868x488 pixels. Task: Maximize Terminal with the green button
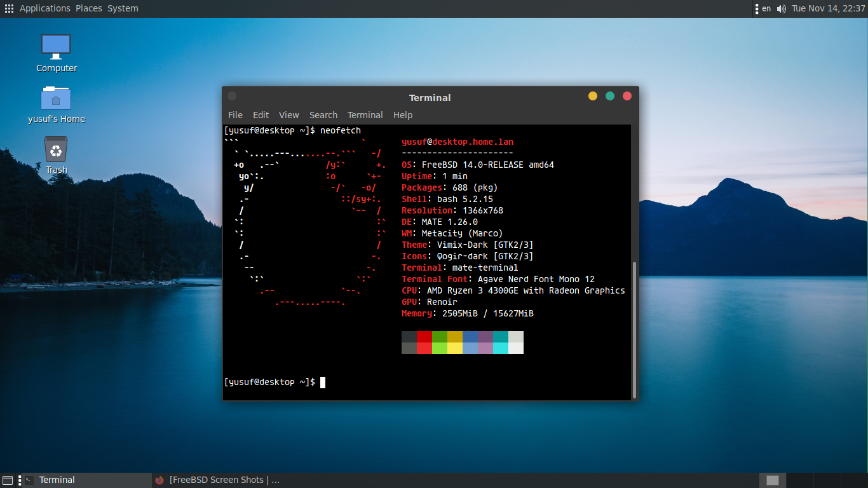[610, 96]
